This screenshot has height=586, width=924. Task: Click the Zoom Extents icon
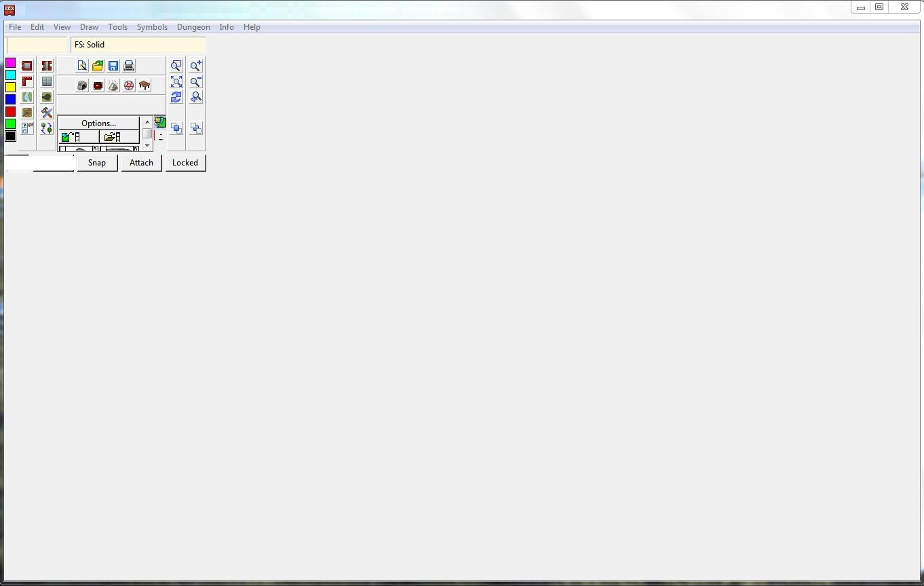(x=176, y=81)
